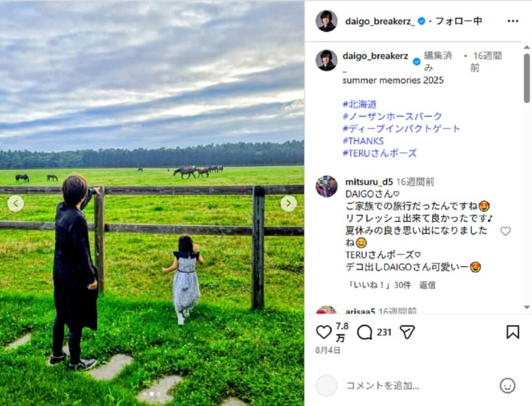Save post with bookmark icon

coord(513,332)
